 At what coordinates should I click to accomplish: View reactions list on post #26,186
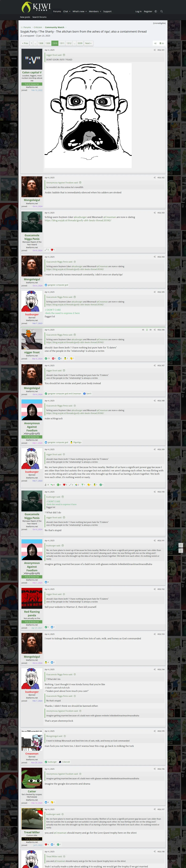[59, 358]
